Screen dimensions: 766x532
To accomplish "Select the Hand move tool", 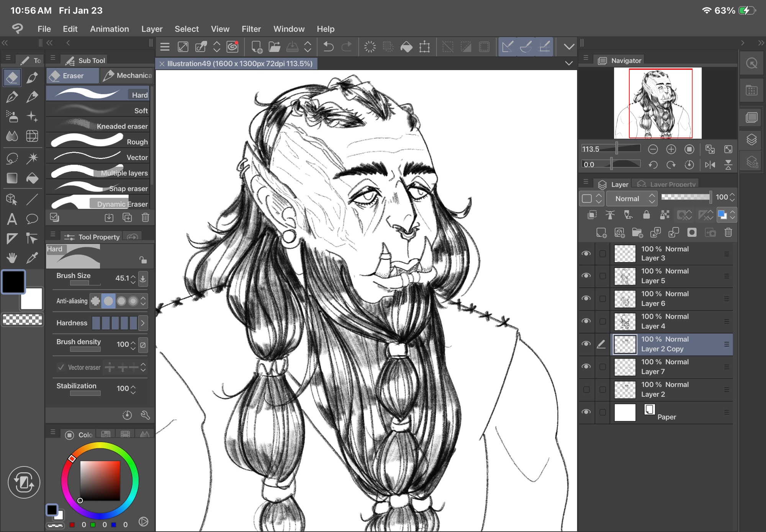I will pos(12,258).
